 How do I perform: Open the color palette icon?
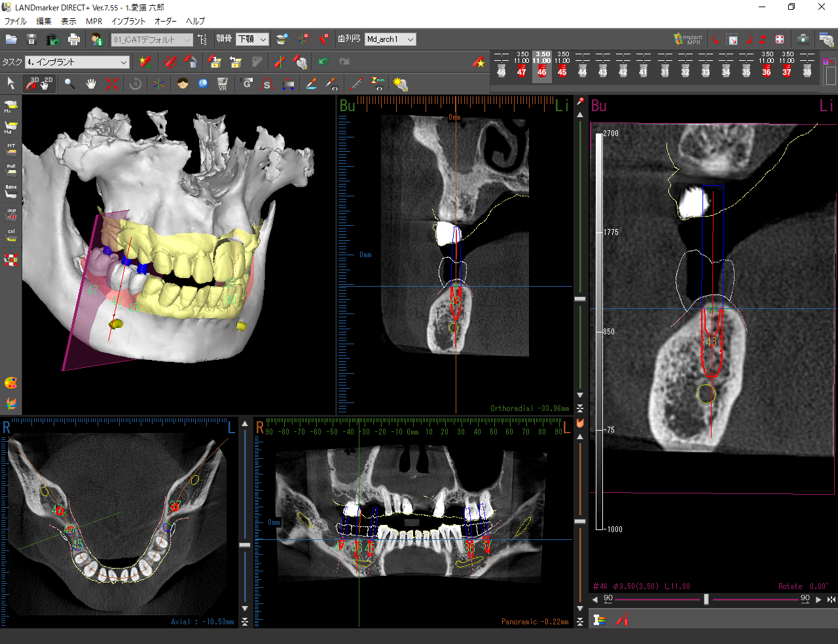(x=10, y=383)
